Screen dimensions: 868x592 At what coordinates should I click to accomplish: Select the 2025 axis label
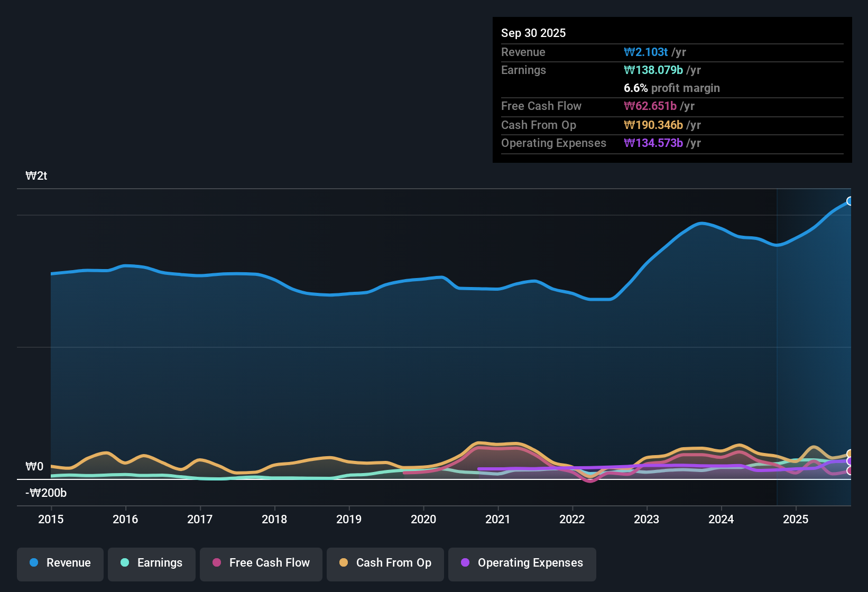click(x=796, y=520)
